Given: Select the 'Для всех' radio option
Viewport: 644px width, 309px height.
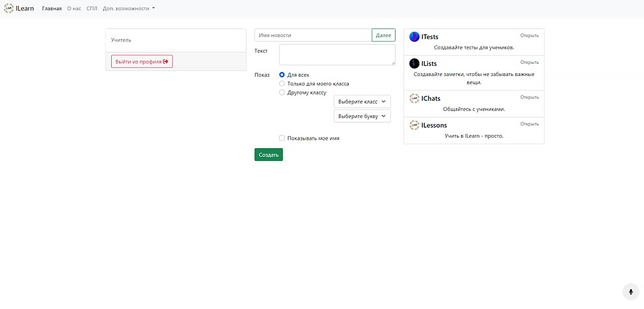Looking at the screenshot, I should point(282,75).
